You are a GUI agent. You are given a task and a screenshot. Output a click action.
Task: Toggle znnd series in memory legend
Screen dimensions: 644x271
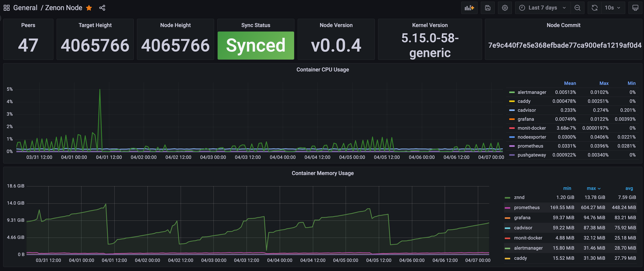click(x=519, y=197)
